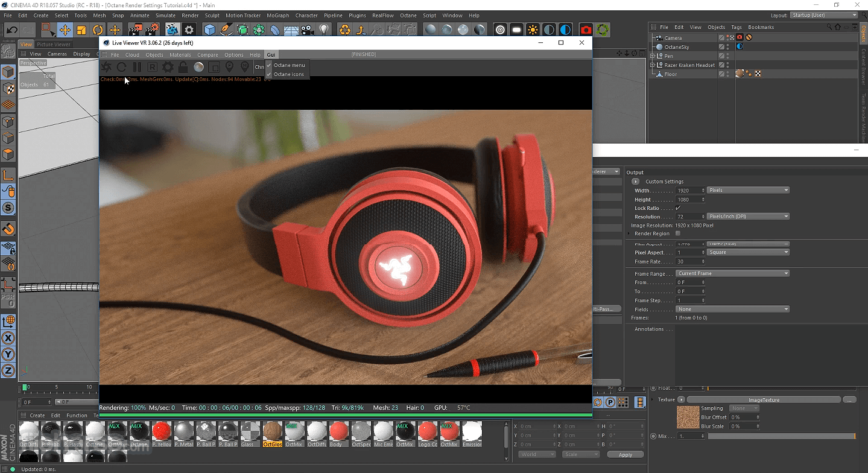
Task: Toggle visibility dots for Razer Kraken Headset
Action: 728,65
